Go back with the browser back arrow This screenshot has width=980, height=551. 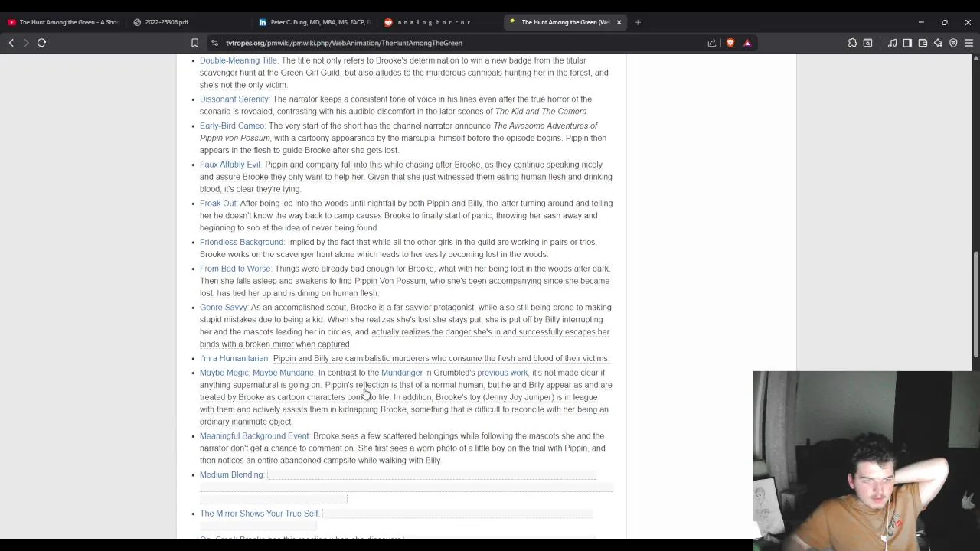tap(11, 43)
